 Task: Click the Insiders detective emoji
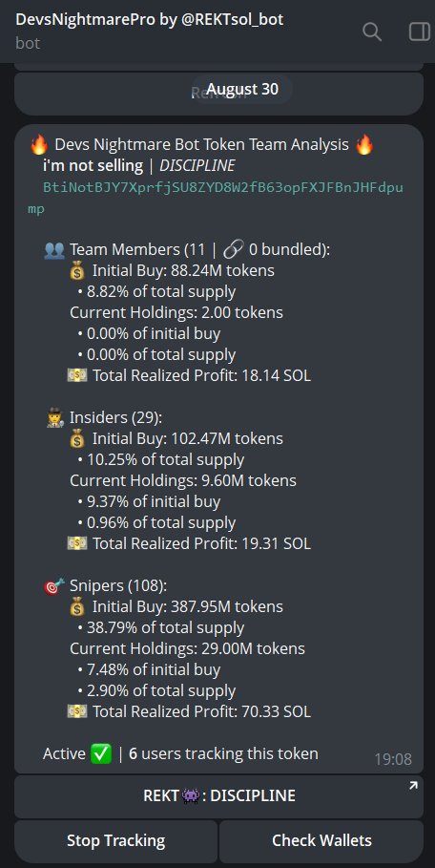[x=56, y=418]
